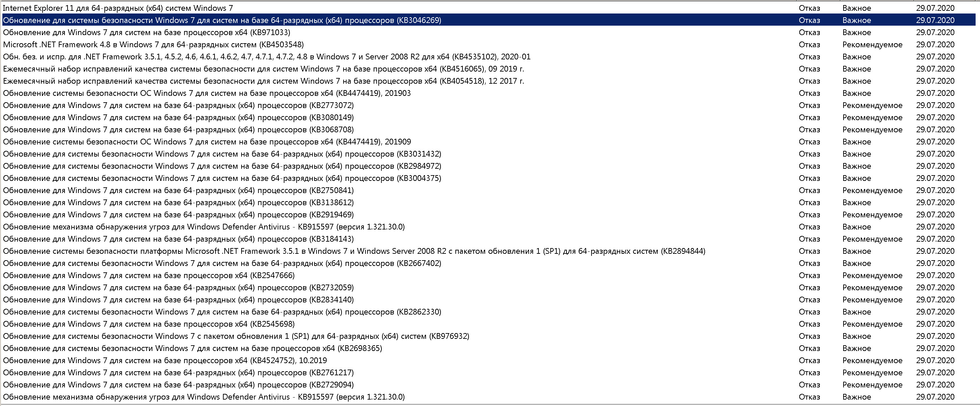980x406 pixels.
Task: Select the monthly rollup KB4516065 entry
Action: click(263, 69)
